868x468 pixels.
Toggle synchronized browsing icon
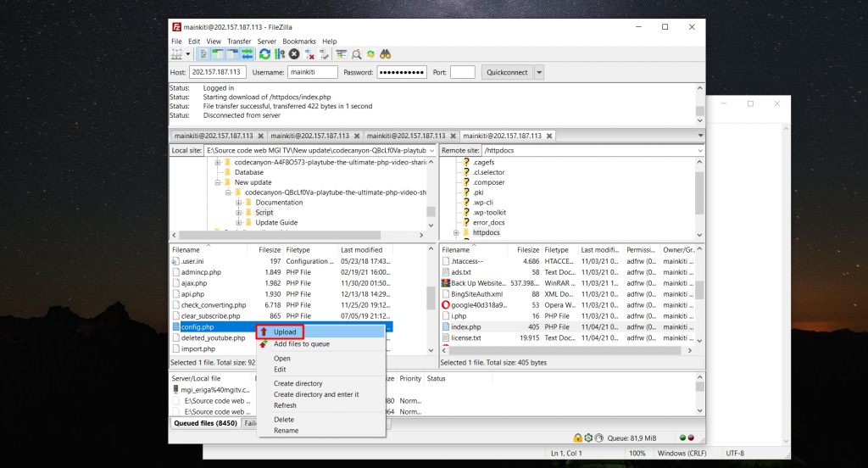tap(371, 54)
